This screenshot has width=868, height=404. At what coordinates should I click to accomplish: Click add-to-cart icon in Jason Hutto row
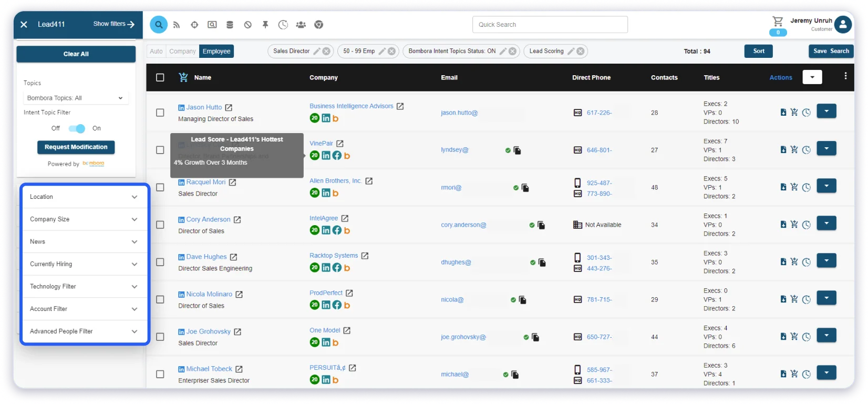click(794, 112)
